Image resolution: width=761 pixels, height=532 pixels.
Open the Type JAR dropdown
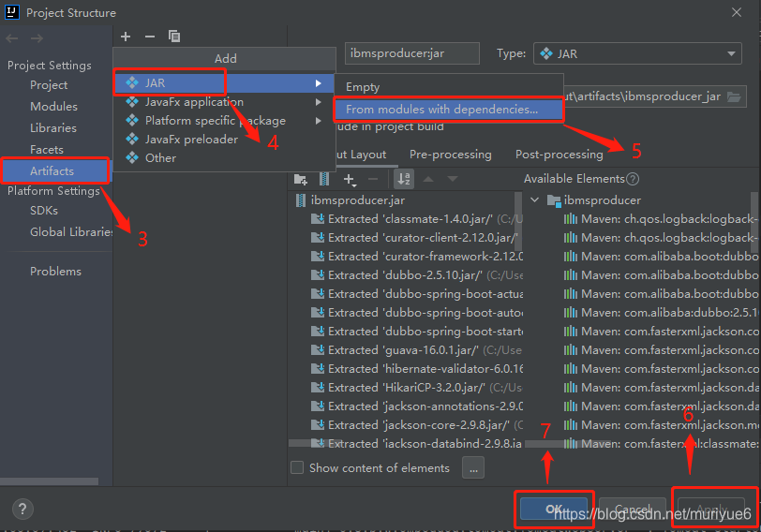637,53
